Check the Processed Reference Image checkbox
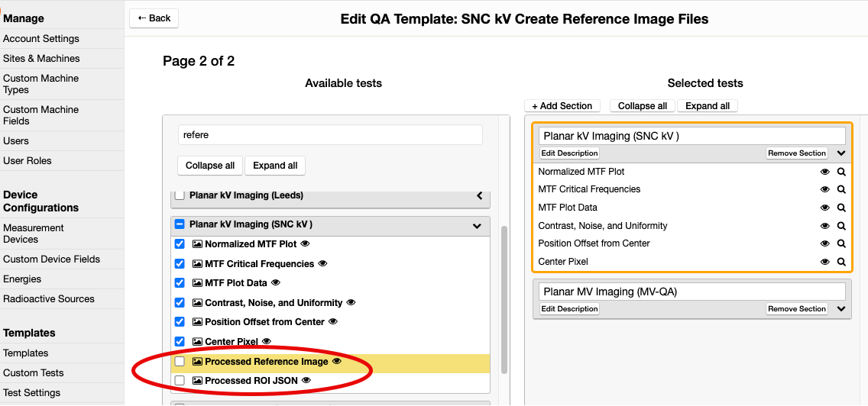Viewport: 868px width, 406px height. click(x=180, y=362)
